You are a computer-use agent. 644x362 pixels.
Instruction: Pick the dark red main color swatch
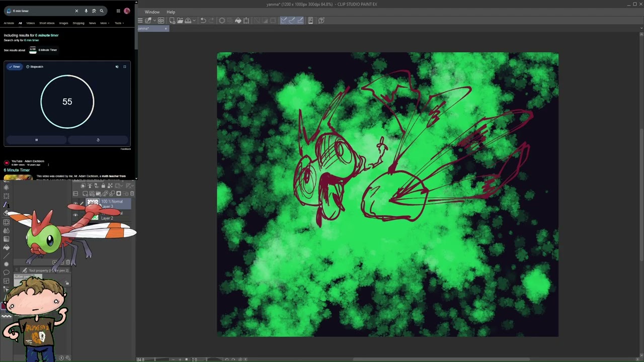[3, 306]
